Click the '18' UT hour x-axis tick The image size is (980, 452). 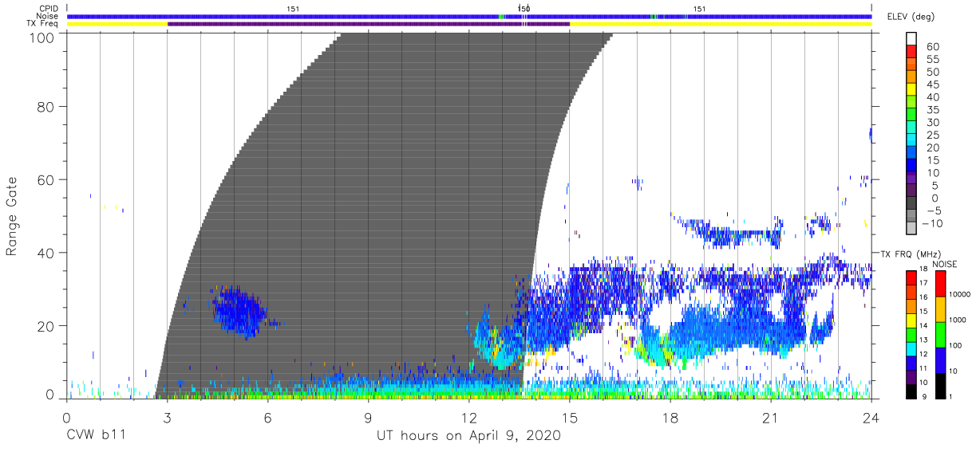670,417
